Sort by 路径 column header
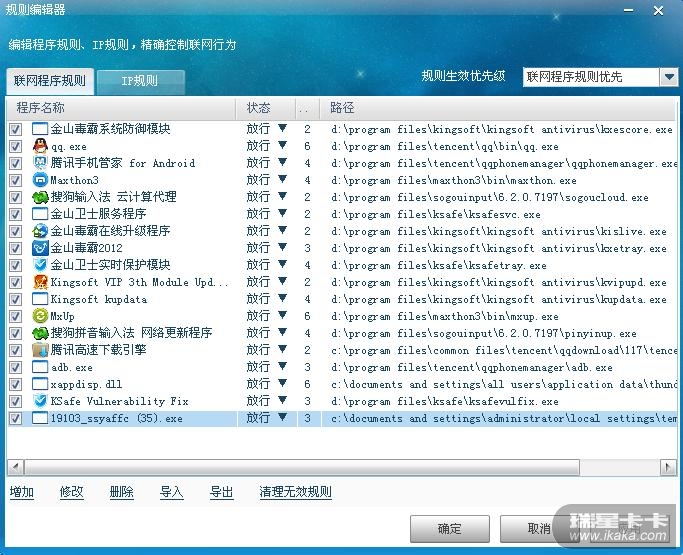Image resolution: width=683 pixels, height=555 pixels. [x=497, y=108]
